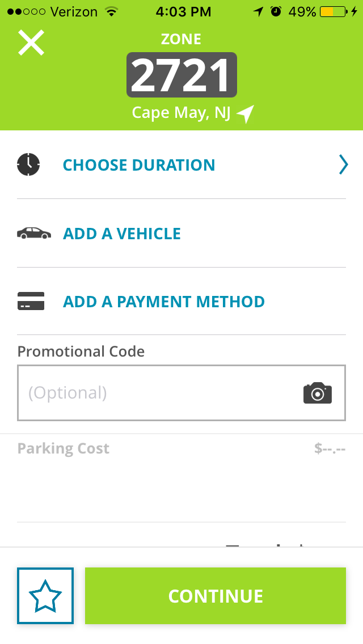363x644 pixels.
Task: Expand Choose Duration with the chevron
Action: pyautogui.click(x=343, y=164)
